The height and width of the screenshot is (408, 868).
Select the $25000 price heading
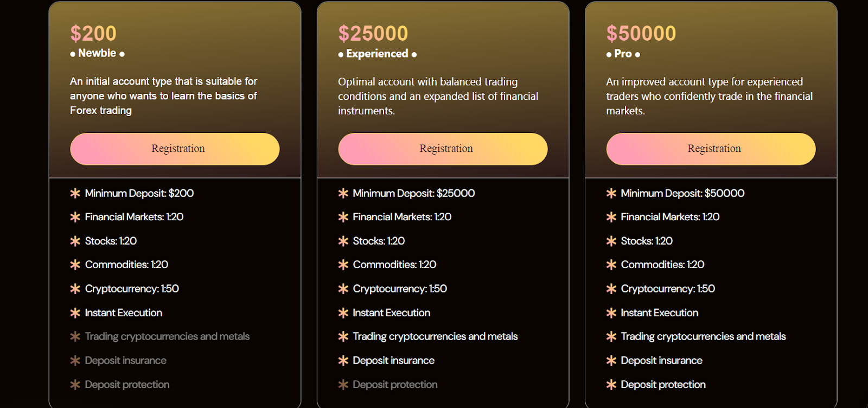[x=373, y=33]
